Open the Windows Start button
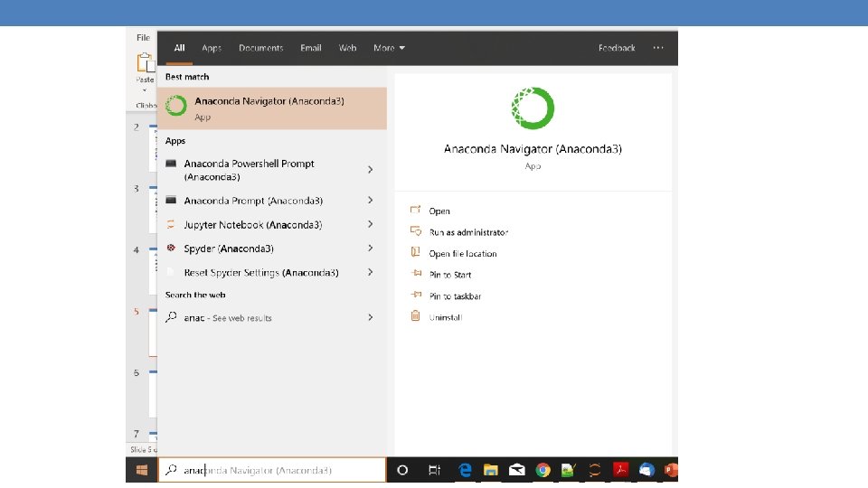This screenshot has width=868, height=488. click(142, 470)
